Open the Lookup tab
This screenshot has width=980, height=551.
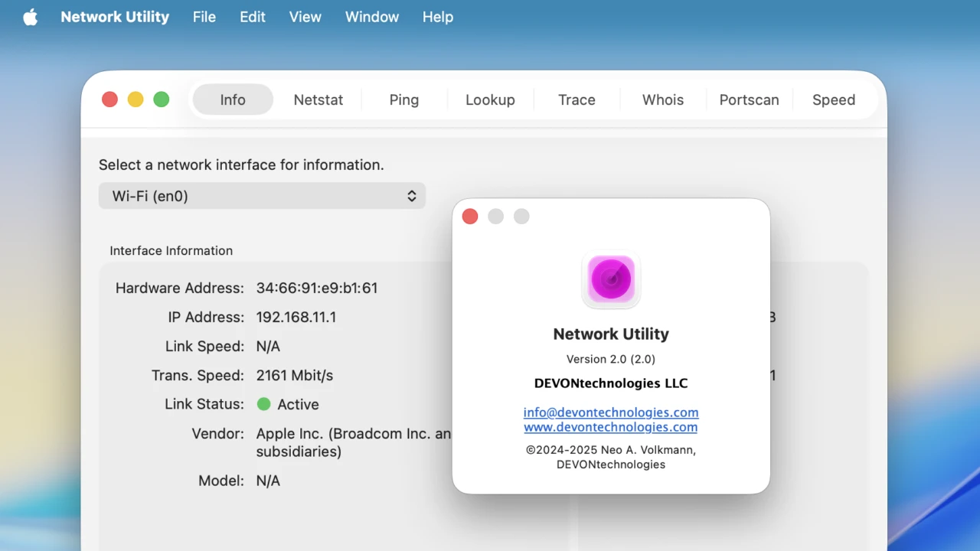[x=490, y=99]
